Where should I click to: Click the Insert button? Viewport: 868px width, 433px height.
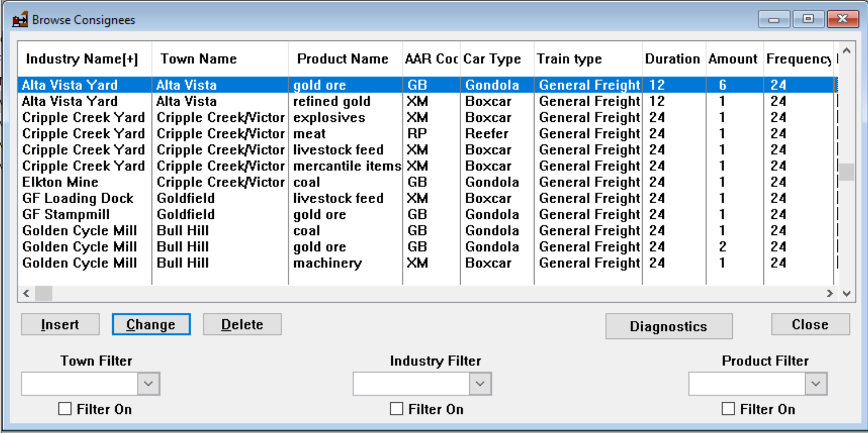60,324
